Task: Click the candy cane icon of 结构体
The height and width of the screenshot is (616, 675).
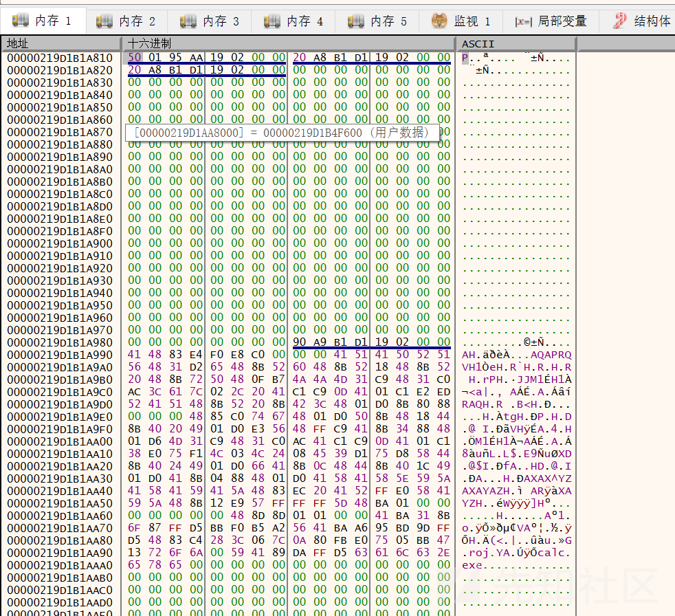Action: (x=620, y=21)
